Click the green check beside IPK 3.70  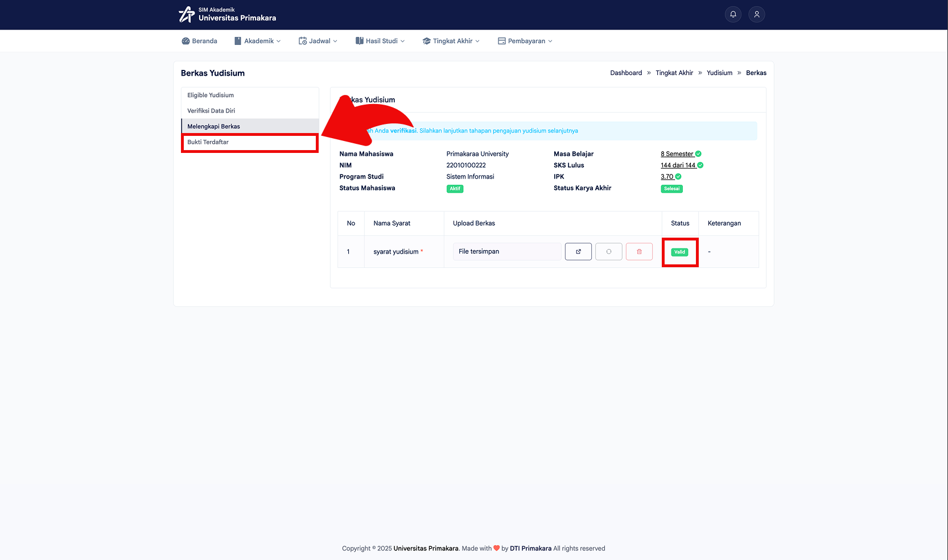coord(678,177)
